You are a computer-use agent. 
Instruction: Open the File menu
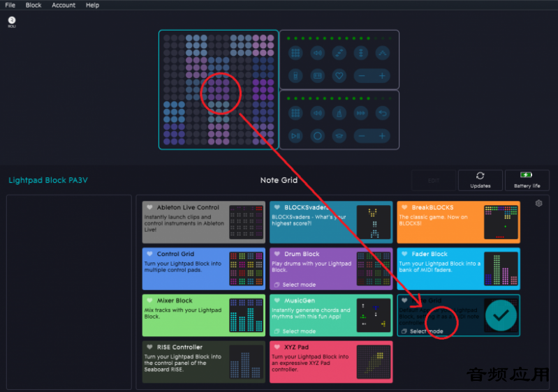pos(10,5)
